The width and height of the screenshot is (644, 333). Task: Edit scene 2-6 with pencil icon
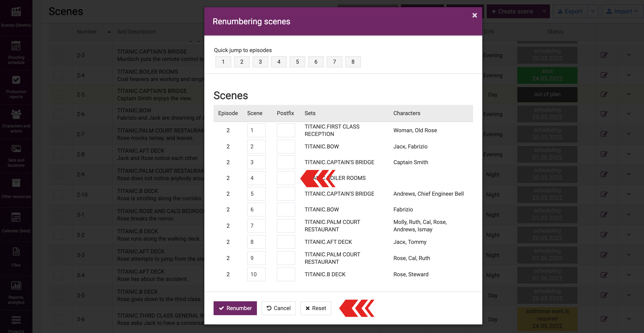coord(604,114)
